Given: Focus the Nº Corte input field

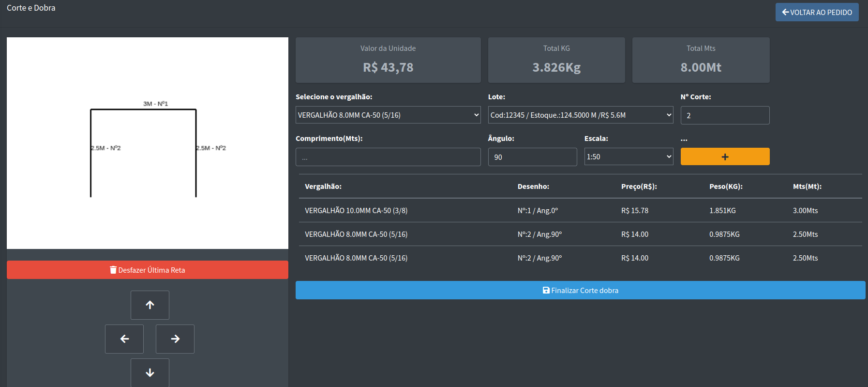Looking at the screenshot, I should pyautogui.click(x=725, y=115).
